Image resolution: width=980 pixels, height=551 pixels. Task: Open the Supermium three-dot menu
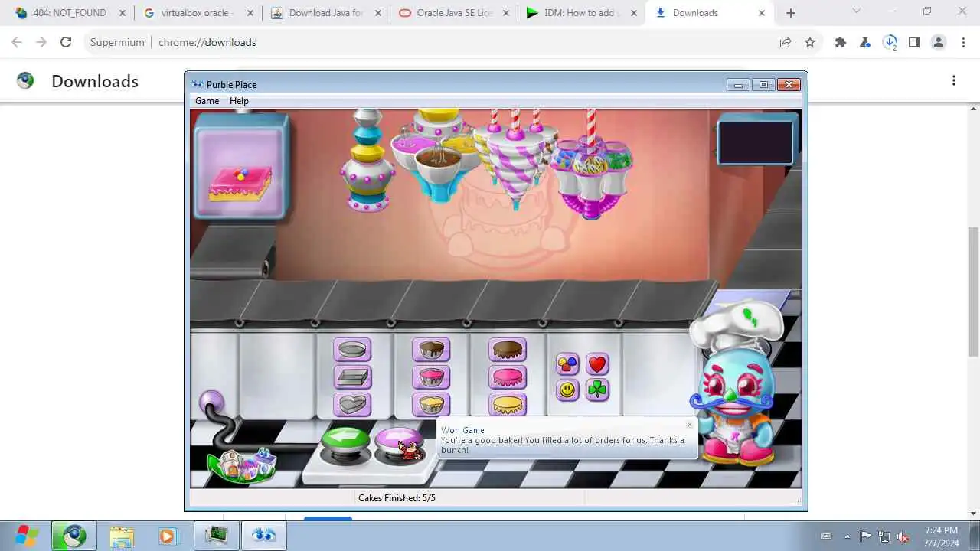[x=963, y=43]
